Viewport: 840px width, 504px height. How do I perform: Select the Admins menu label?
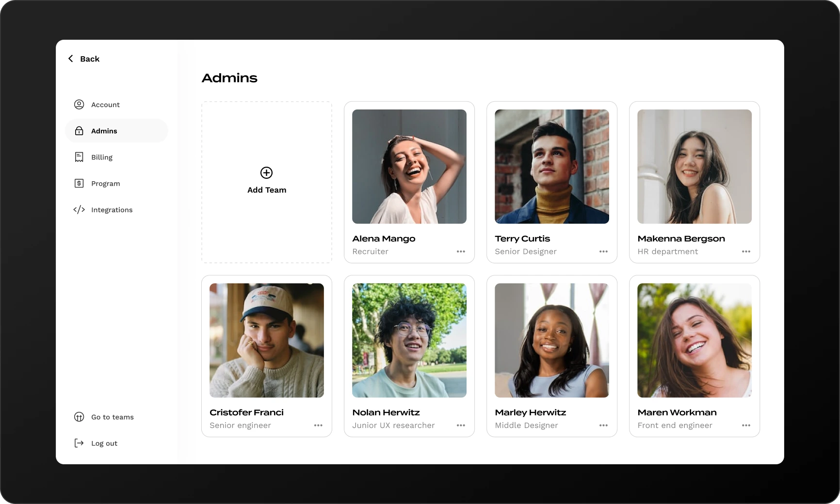tap(104, 131)
